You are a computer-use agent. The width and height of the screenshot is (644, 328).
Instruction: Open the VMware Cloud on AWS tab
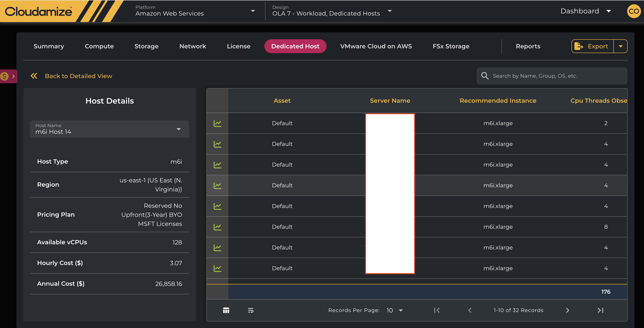pyautogui.click(x=376, y=46)
